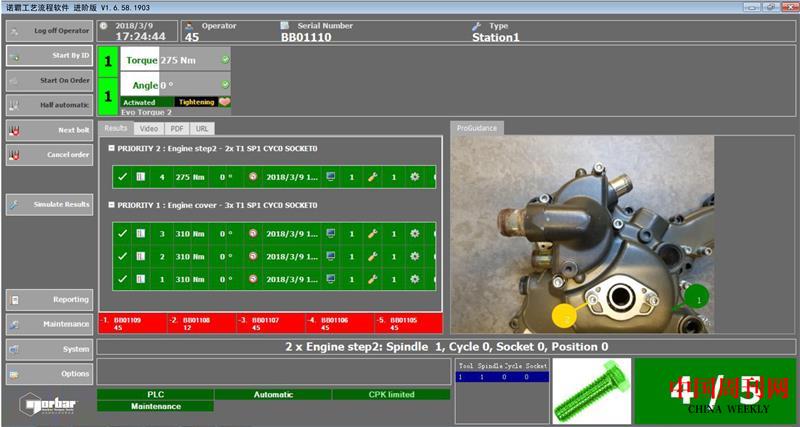
Task: Collapse the PRIORITY 2 Engine step2 group
Action: click(111, 149)
